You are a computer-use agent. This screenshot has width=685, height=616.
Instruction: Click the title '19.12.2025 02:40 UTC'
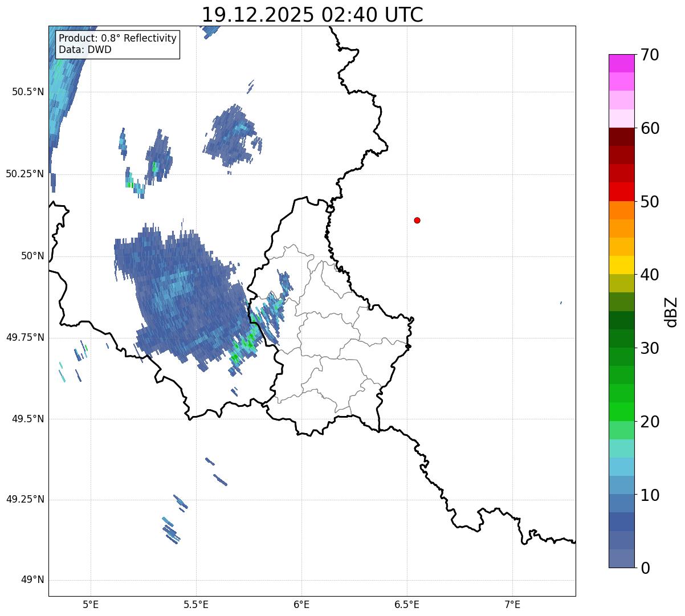tap(312, 15)
